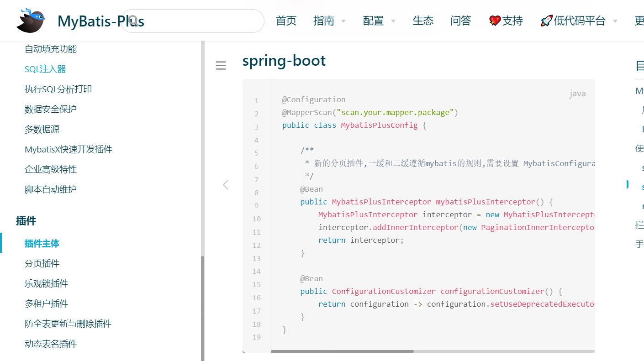Go to previous page arrow

pos(225,184)
